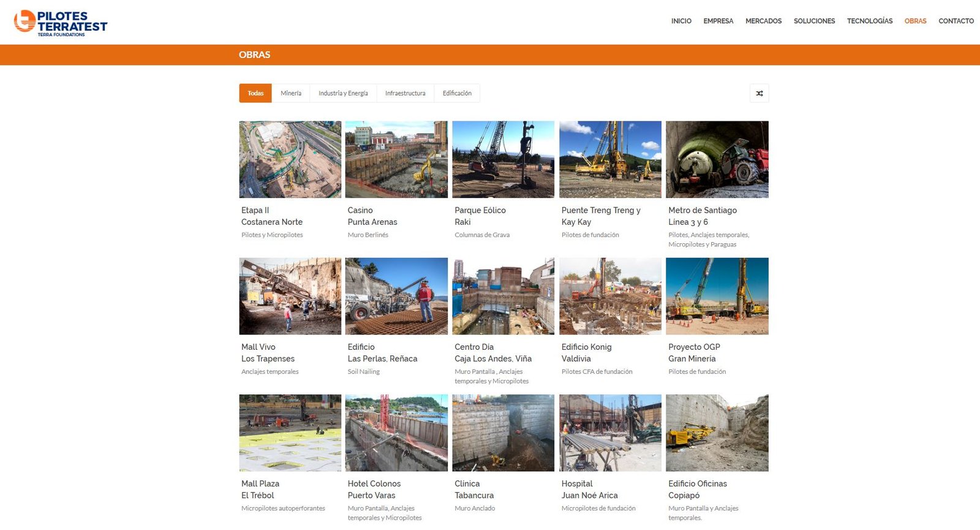Click the Mall Vivo Los Trapenses title
The width and height of the screenshot is (980, 530).
coord(268,353)
